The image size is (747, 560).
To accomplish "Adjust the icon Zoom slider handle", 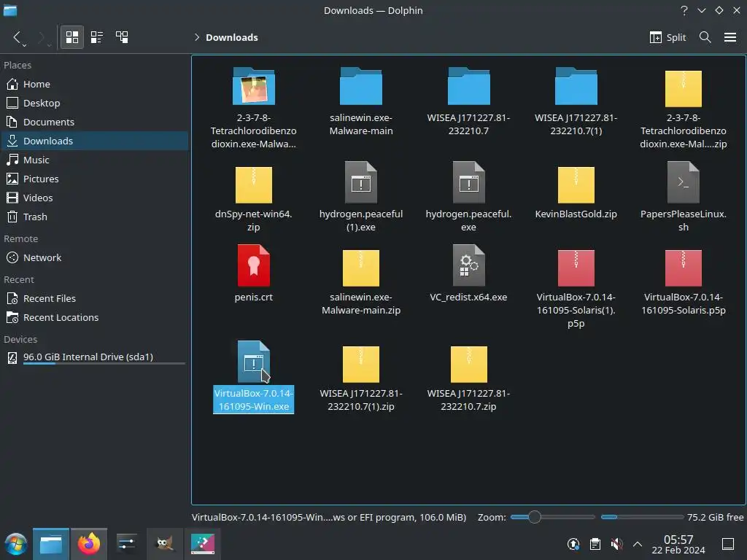I will tap(535, 517).
